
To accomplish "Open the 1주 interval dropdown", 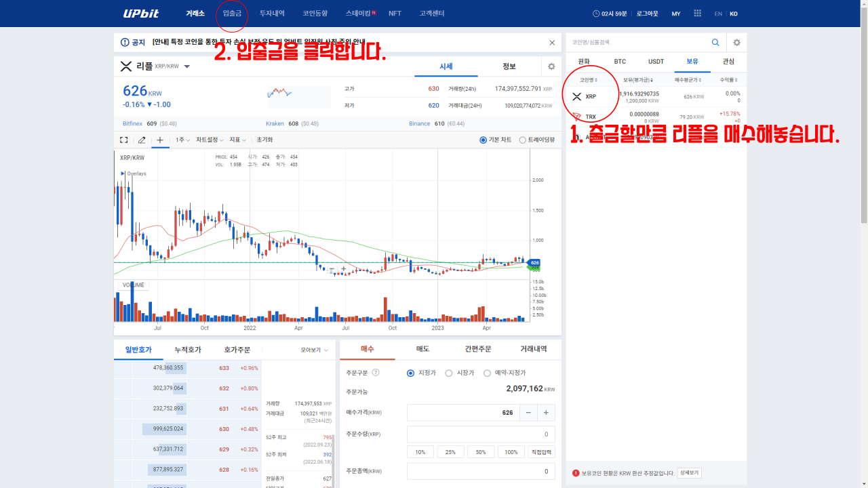I will tap(182, 140).
